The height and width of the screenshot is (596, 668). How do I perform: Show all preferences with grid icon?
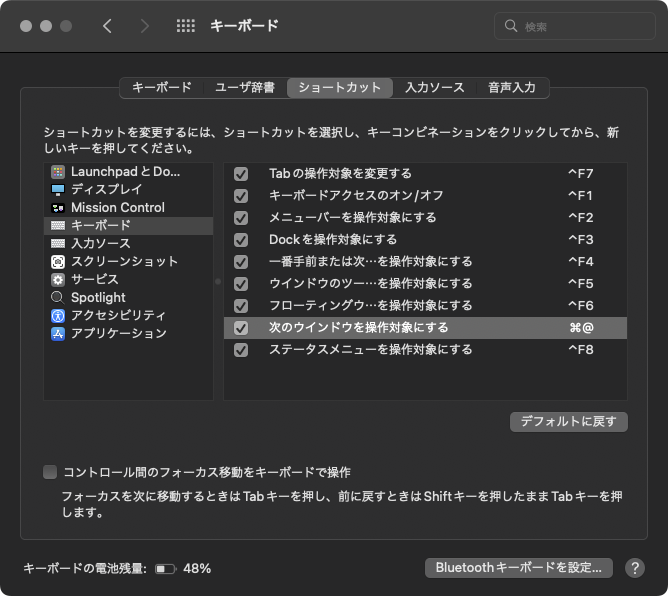pyautogui.click(x=186, y=26)
